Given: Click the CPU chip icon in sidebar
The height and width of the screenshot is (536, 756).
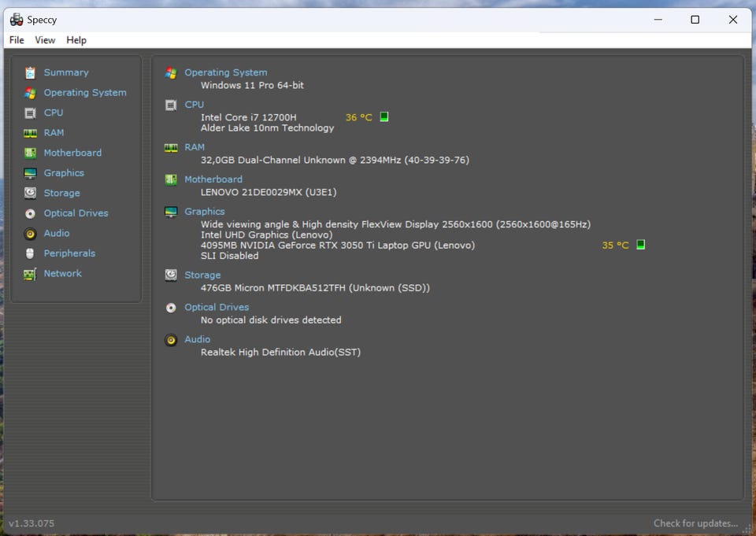Looking at the screenshot, I should point(30,113).
